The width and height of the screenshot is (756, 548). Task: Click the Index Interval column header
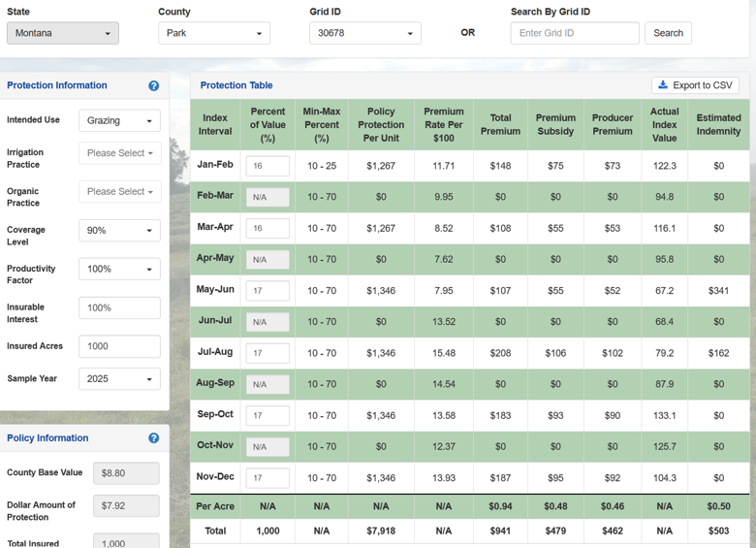pyautogui.click(x=215, y=124)
